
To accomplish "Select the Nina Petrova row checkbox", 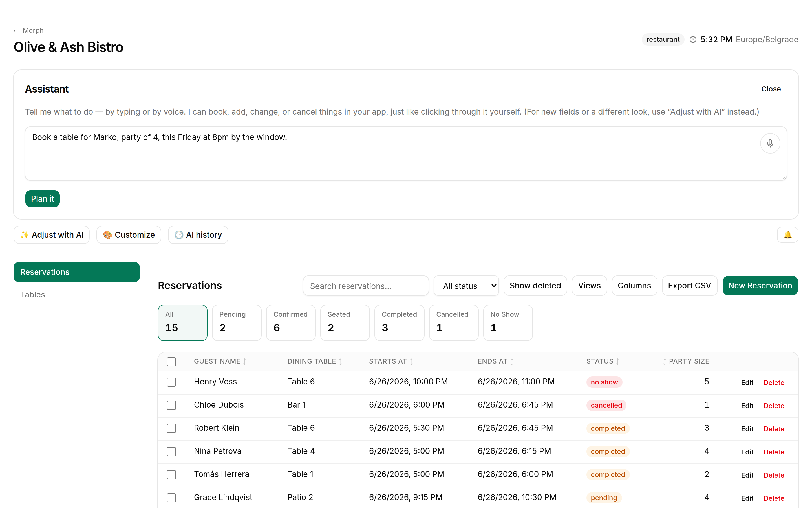I will click(x=171, y=452).
